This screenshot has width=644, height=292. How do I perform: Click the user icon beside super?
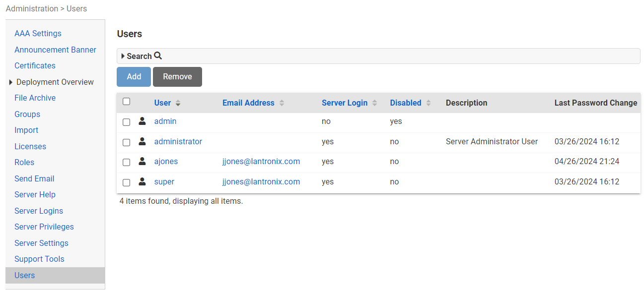(x=142, y=181)
